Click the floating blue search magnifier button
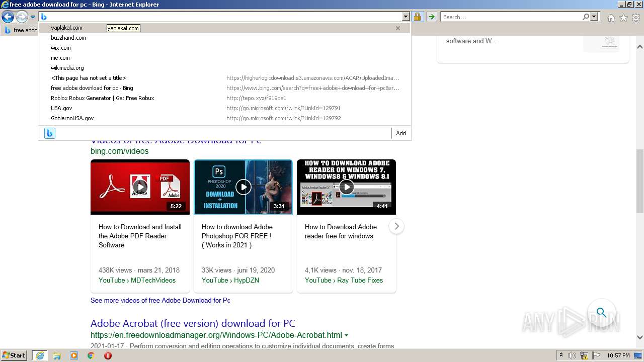644x362 pixels. click(x=601, y=313)
